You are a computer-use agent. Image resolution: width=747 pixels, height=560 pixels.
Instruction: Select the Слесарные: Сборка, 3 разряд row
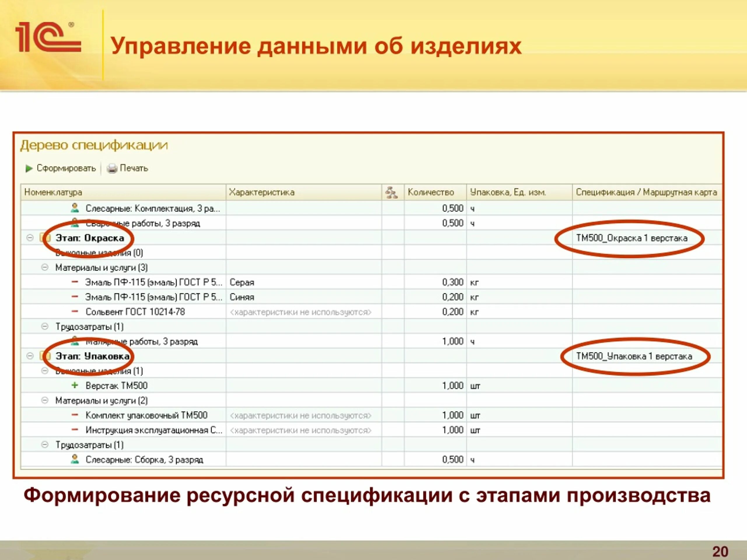371,459
